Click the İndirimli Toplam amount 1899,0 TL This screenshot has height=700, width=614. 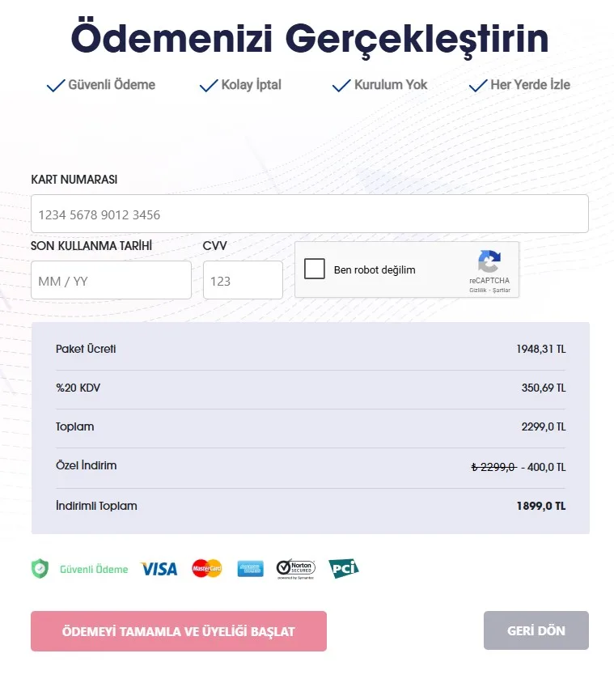click(540, 507)
